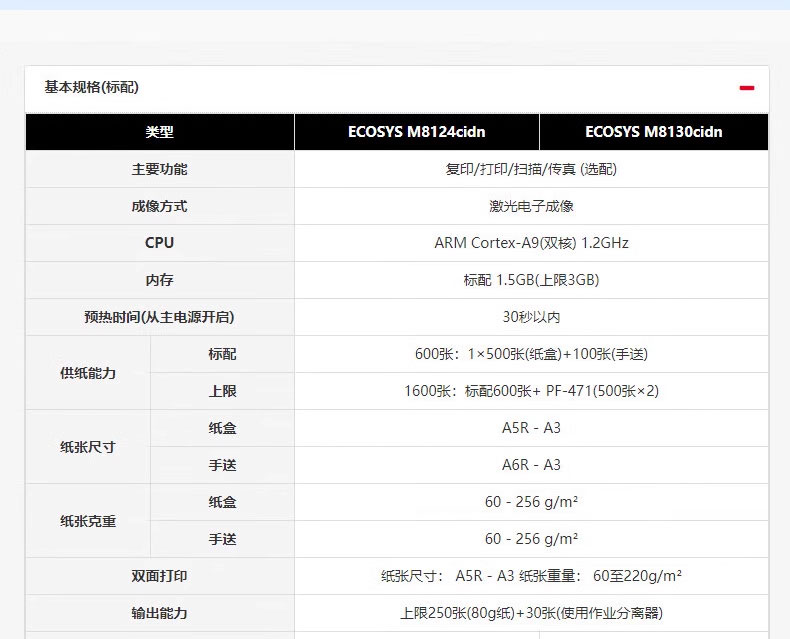790x639 pixels.
Task: Click the 手送 sub-label under 纸张尺寸
Action: click(x=222, y=465)
